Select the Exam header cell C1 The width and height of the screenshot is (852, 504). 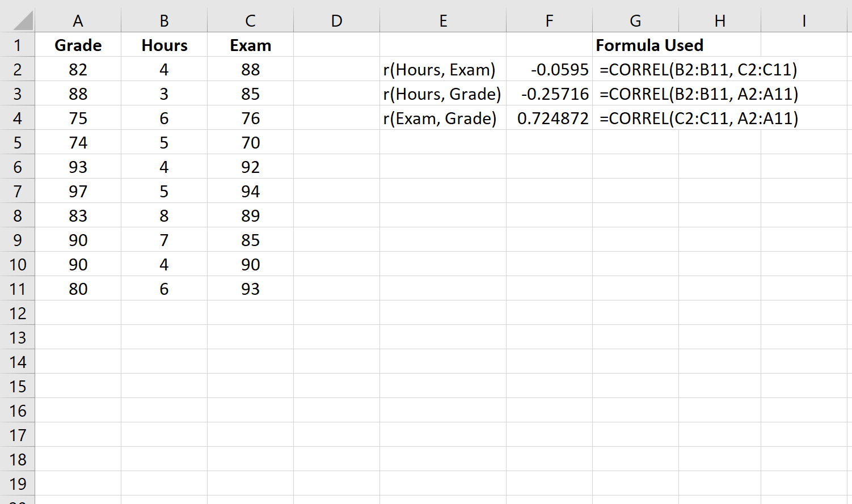click(x=250, y=45)
